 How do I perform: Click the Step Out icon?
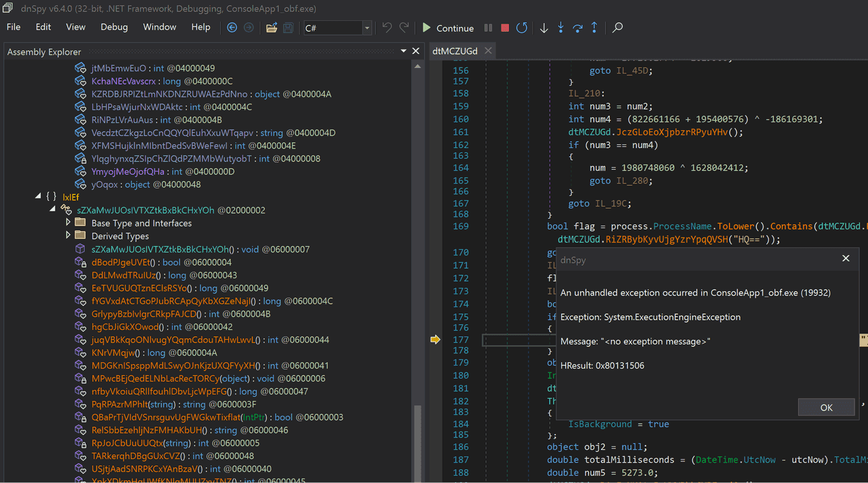(594, 28)
